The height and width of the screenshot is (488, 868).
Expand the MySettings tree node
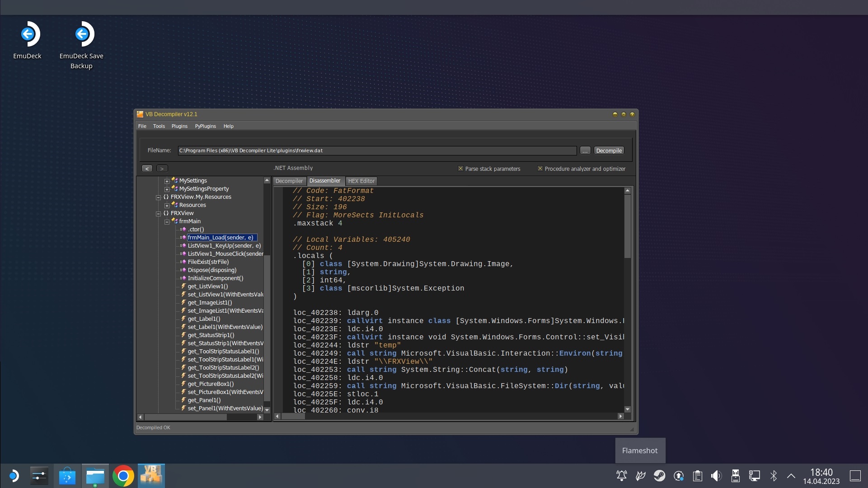(x=167, y=181)
